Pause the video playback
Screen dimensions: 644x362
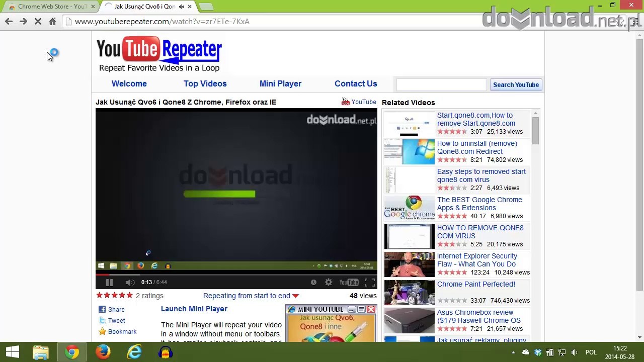click(109, 282)
